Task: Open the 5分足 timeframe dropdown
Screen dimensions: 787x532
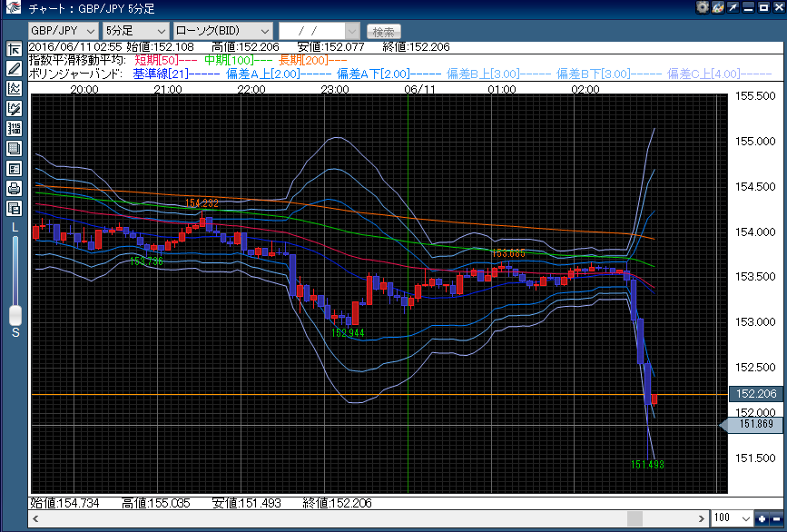Action: click(x=136, y=31)
